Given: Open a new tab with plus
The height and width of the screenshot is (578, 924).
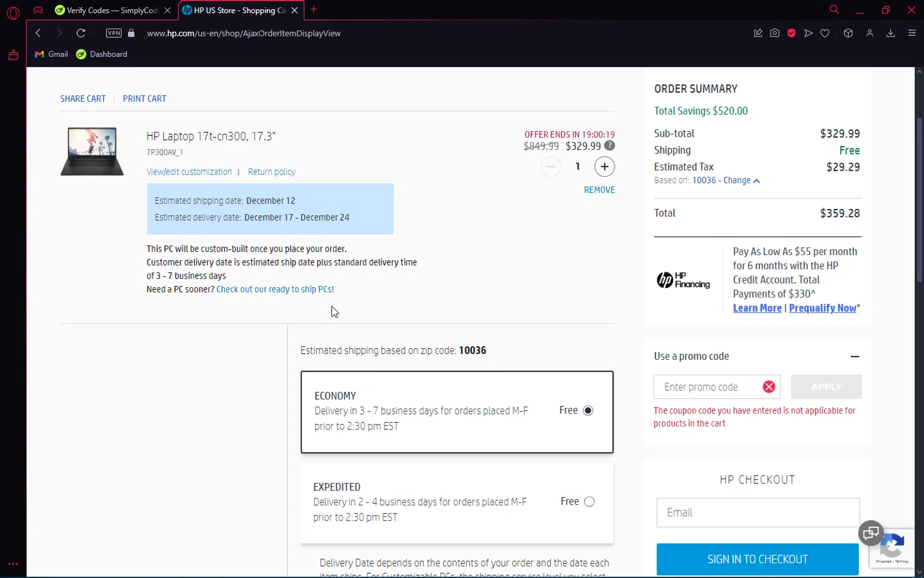Looking at the screenshot, I should click(x=314, y=9).
